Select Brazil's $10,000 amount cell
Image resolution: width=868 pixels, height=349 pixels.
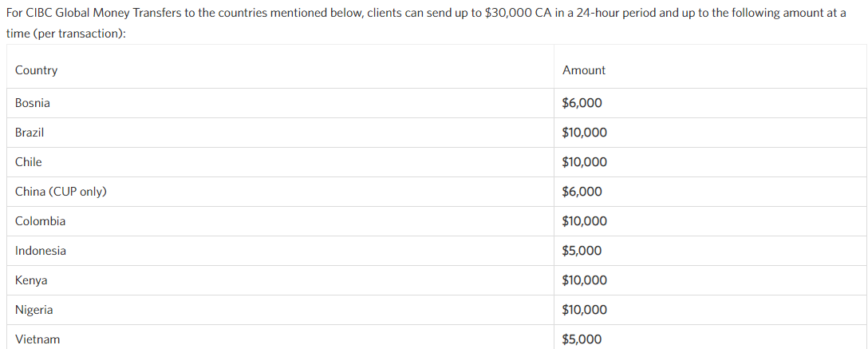coord(585,133)
